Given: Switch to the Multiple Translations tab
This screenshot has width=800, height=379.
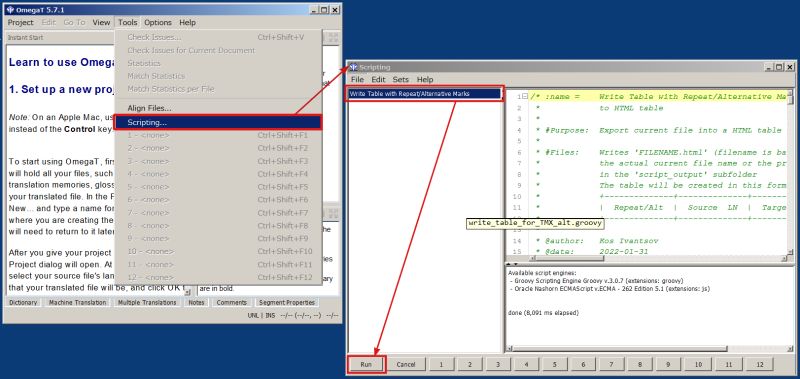Looking at the screenshot, I should tap(147, 302).
